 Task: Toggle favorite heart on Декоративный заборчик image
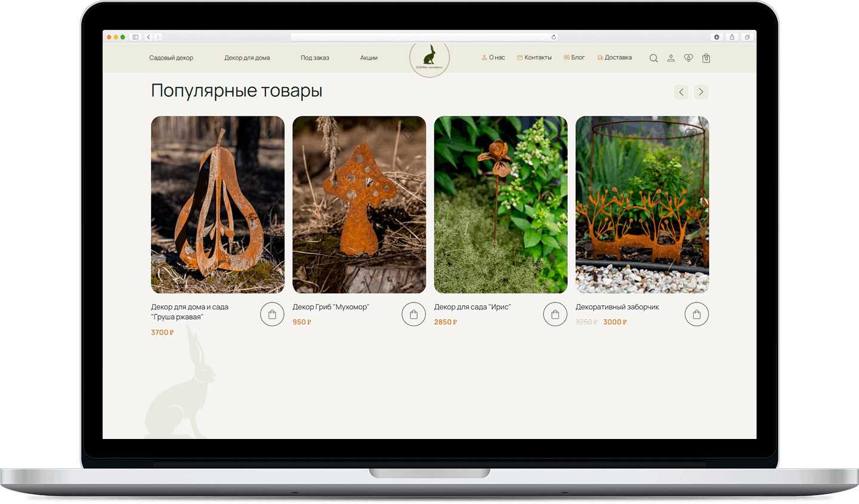coord(691,133)
